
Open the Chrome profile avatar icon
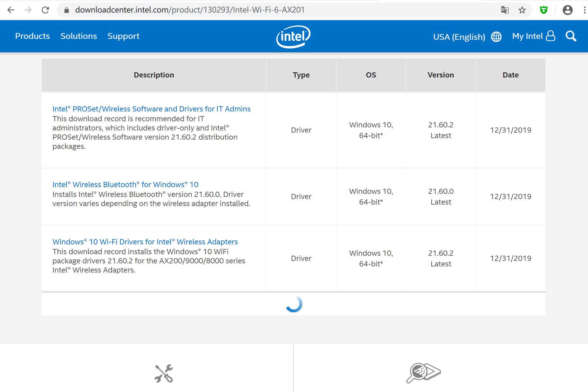[x=567, y=10]
